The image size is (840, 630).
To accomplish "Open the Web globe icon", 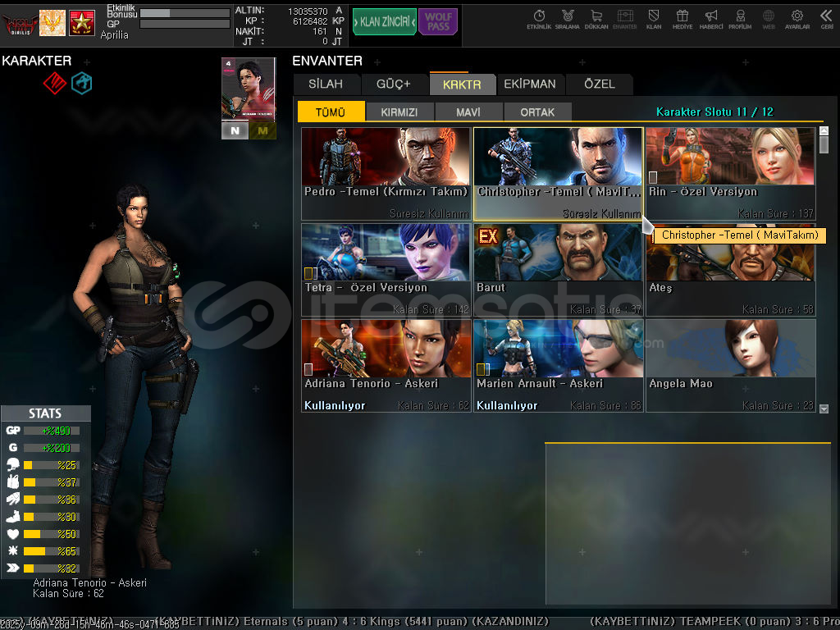I will [x=768, y=20].
